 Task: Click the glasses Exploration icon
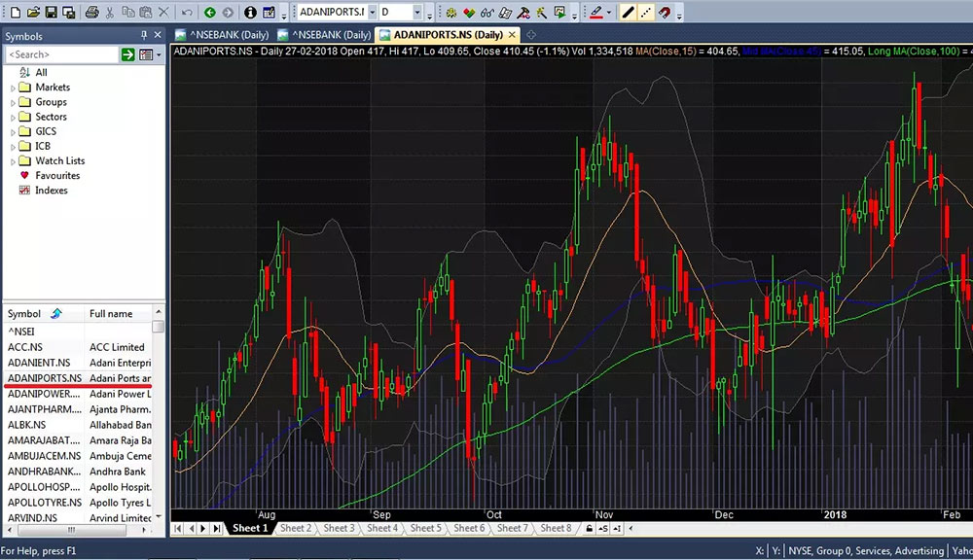(x=487, y=12)
